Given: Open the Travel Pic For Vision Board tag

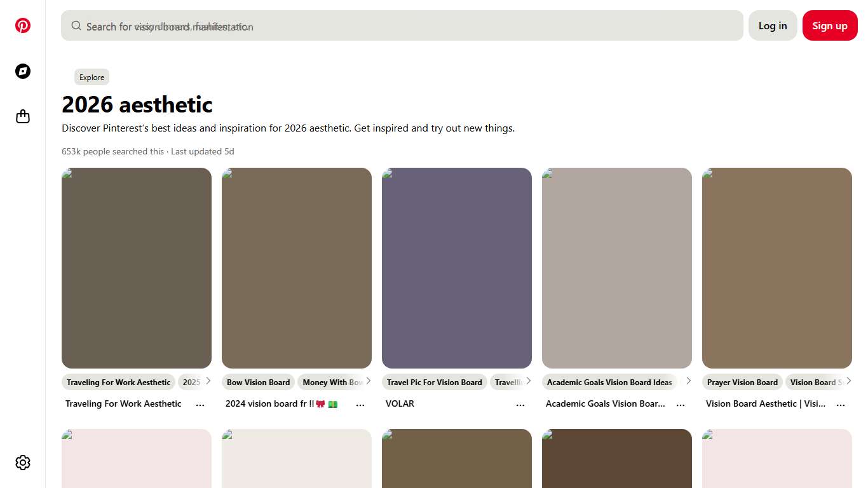Looking at the screenshot, I should click(x=435, y=383).
